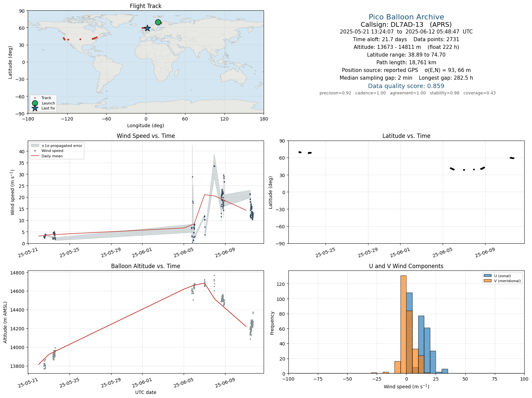Click the Callsign: DL7AD-13 (APRS) line
This screenshot has height=398, width=532.
coord(406,25)
